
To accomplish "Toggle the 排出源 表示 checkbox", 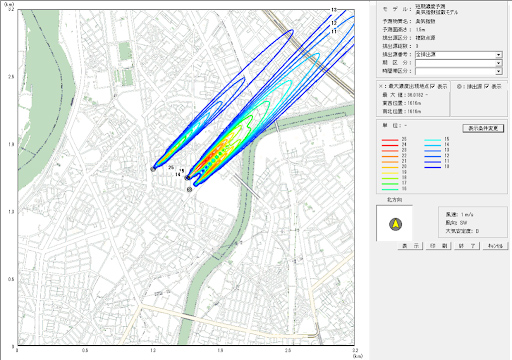I will (x=486, y=86).
